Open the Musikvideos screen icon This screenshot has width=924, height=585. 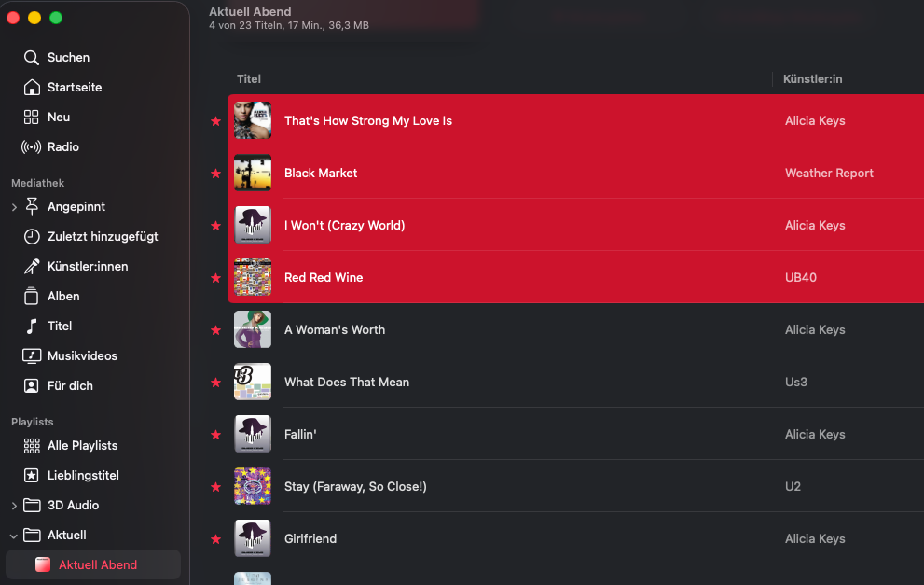click(x=31, y=355)
